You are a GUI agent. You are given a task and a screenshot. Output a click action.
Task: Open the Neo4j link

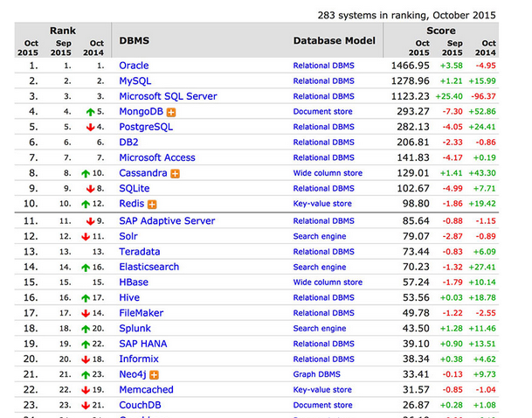[133, 374]
